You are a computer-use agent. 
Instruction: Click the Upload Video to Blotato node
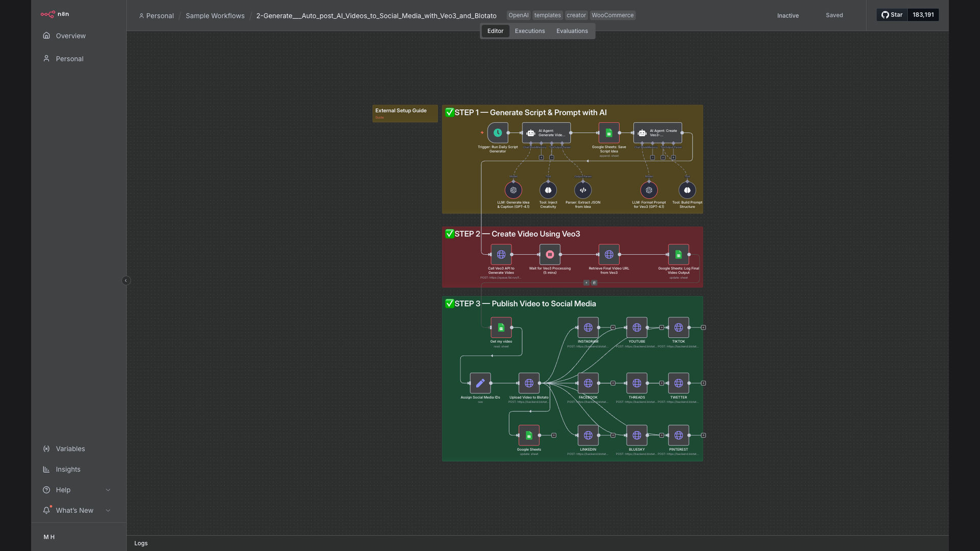pos(529,383)
